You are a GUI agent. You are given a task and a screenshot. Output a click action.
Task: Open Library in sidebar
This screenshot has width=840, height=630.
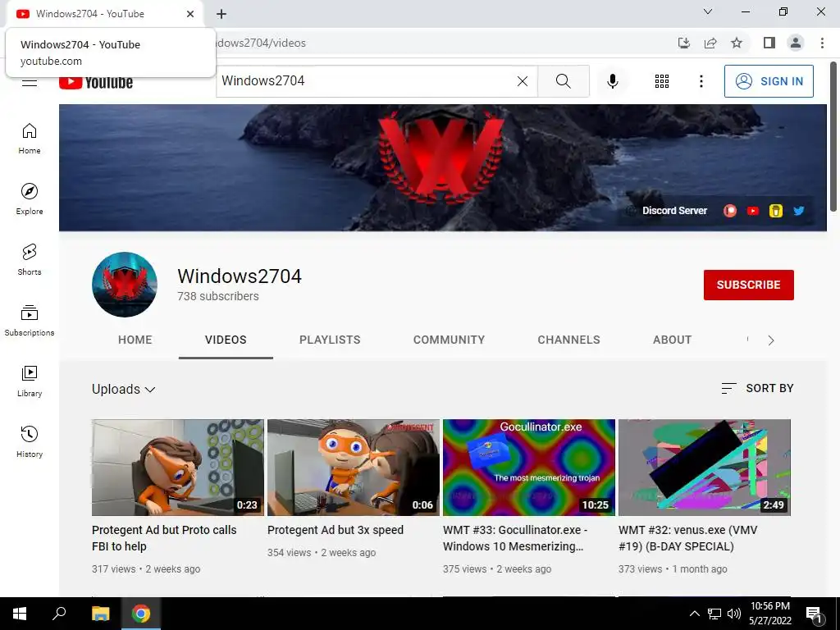30,381
